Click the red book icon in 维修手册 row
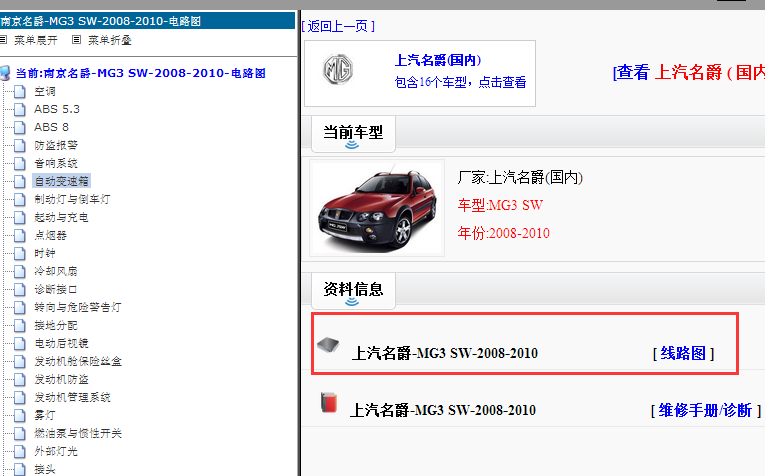Viewport: 765px width, 476px height. (x=329, y=402)
